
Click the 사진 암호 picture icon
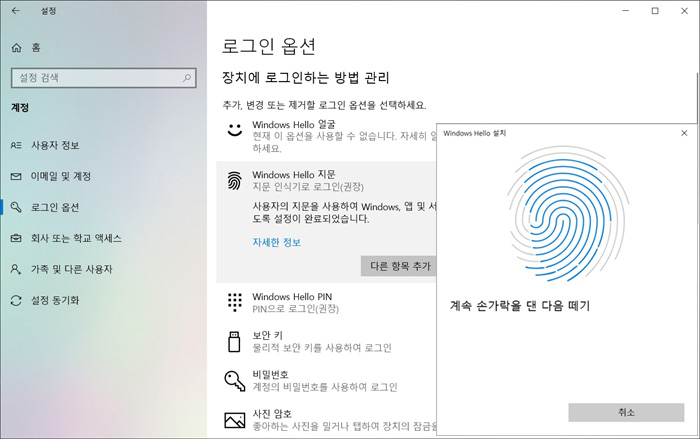(235, 420)
